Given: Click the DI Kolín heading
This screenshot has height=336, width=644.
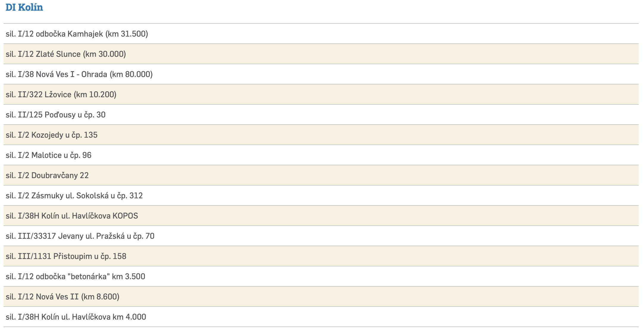Looking at the screenshot, I should [24, 7].
